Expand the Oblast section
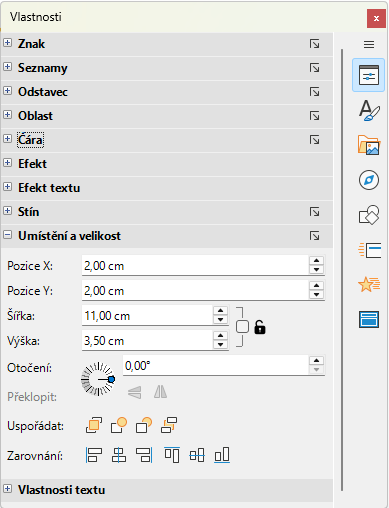Image resolution: width=389 pixels, height=508 pixels. click(8, 115)
